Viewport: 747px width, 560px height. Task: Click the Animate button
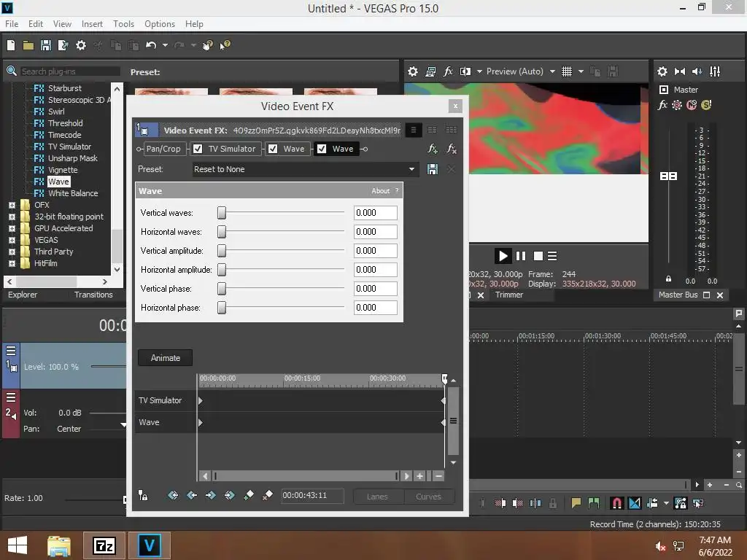166,357
